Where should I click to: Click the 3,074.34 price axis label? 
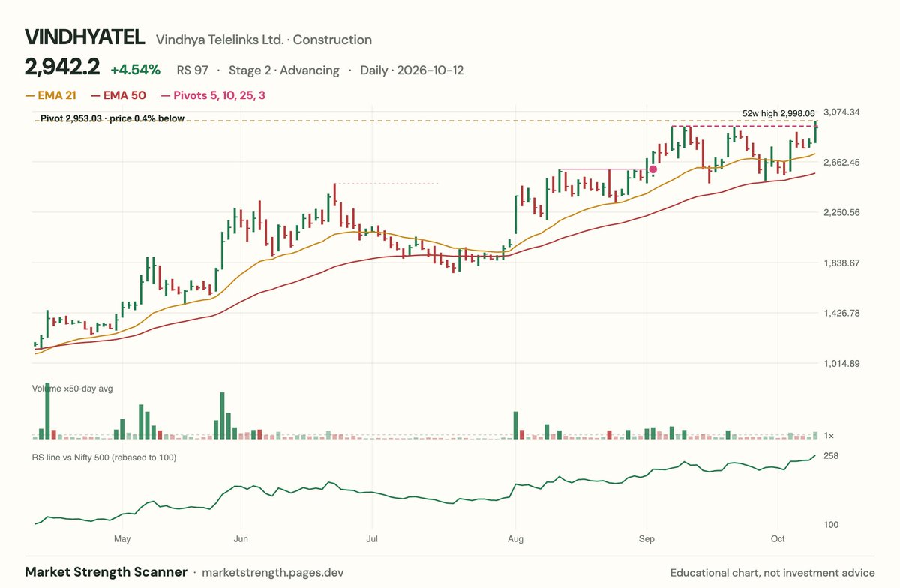tap(840, 112)
